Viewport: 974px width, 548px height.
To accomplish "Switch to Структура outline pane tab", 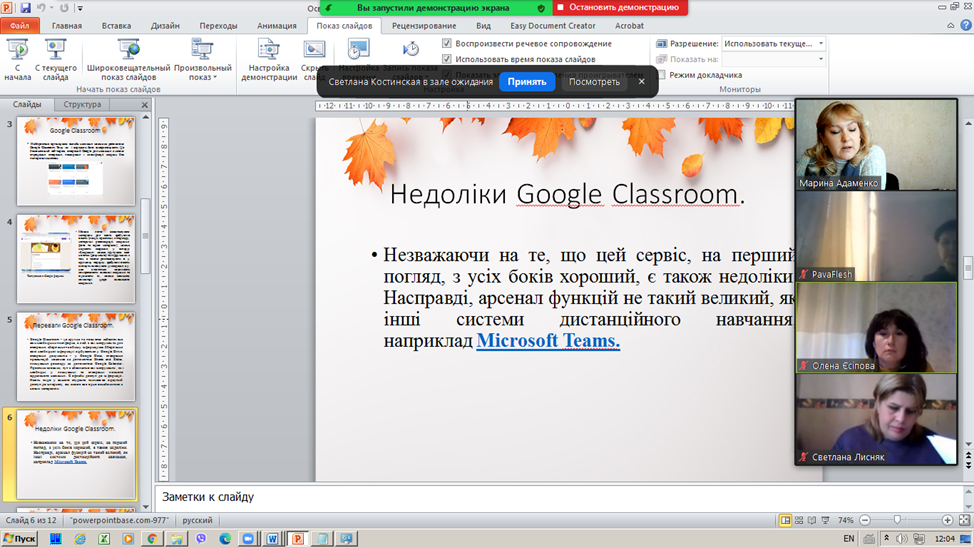I will coord(82,104).
